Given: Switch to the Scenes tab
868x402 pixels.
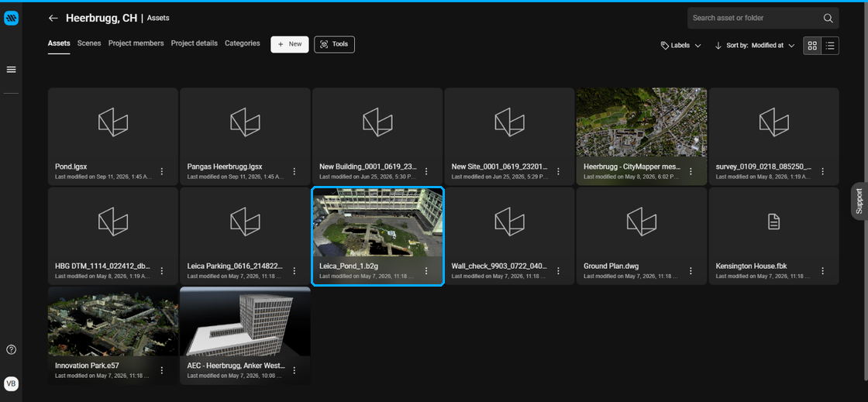Looking at the screenshot, I should point(89,43).
